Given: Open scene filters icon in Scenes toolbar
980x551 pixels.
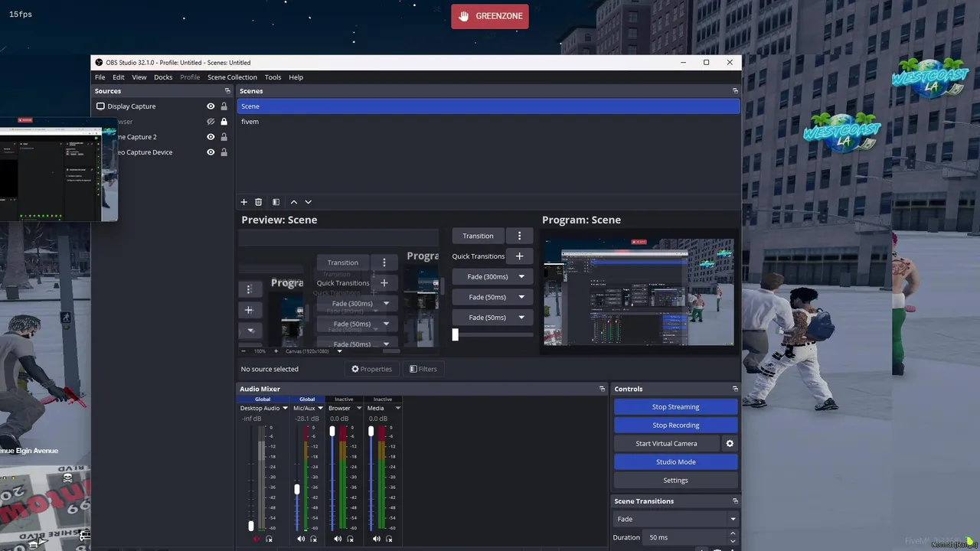Looking at the screenshot, I should click(x=276, y=202).
